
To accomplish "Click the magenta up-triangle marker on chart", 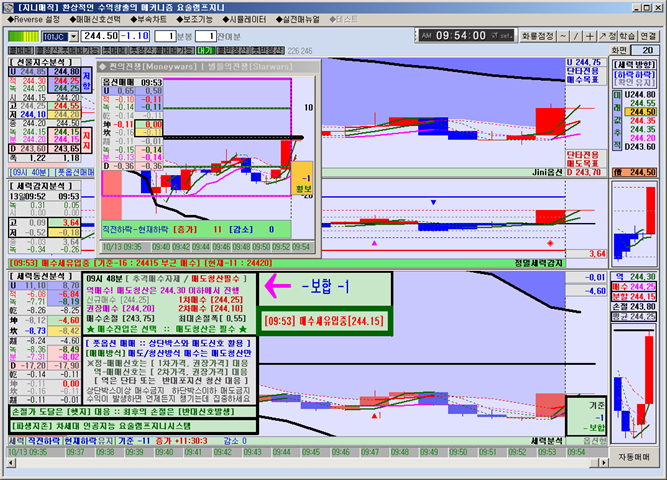I will click(374, 243).
